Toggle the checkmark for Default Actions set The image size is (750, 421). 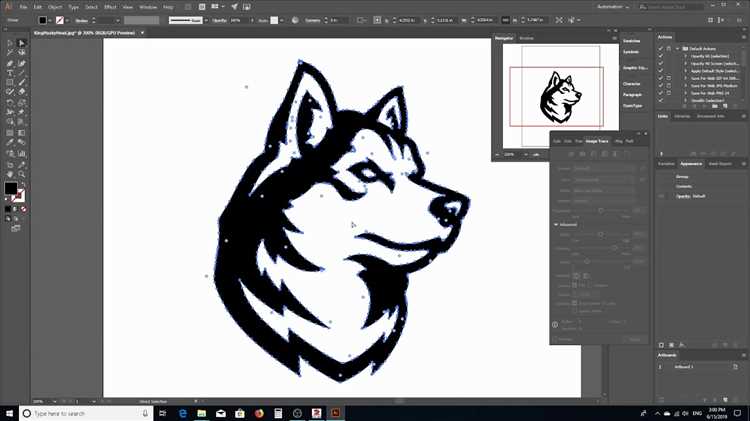pyautogui.click(x=661, y=48)
